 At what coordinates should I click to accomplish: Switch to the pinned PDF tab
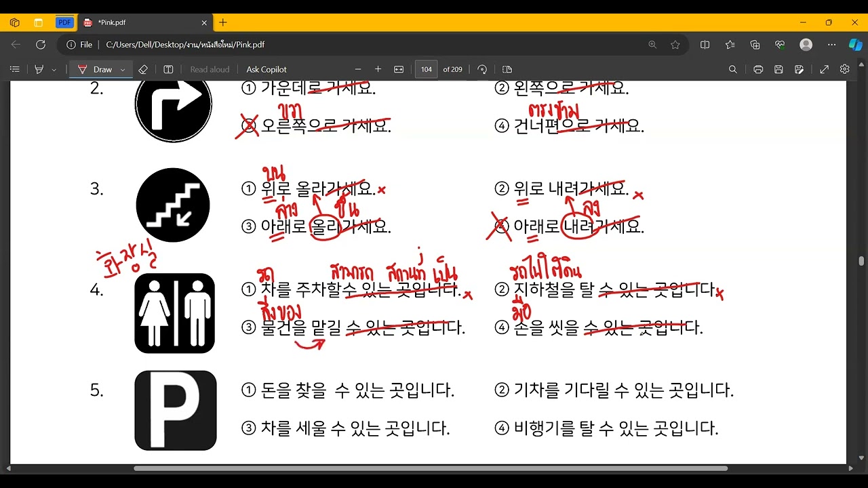(64, 22)
